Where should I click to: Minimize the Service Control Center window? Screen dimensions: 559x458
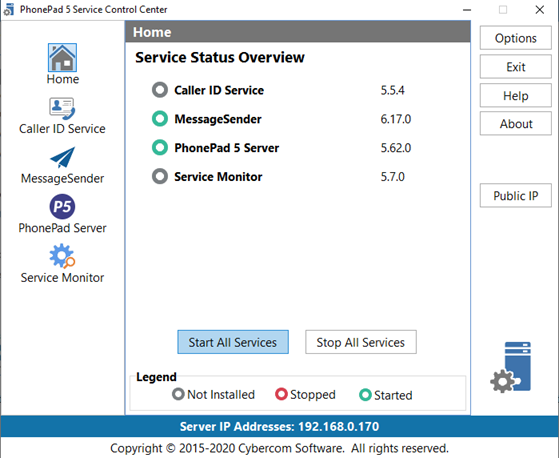coord(467,10)
